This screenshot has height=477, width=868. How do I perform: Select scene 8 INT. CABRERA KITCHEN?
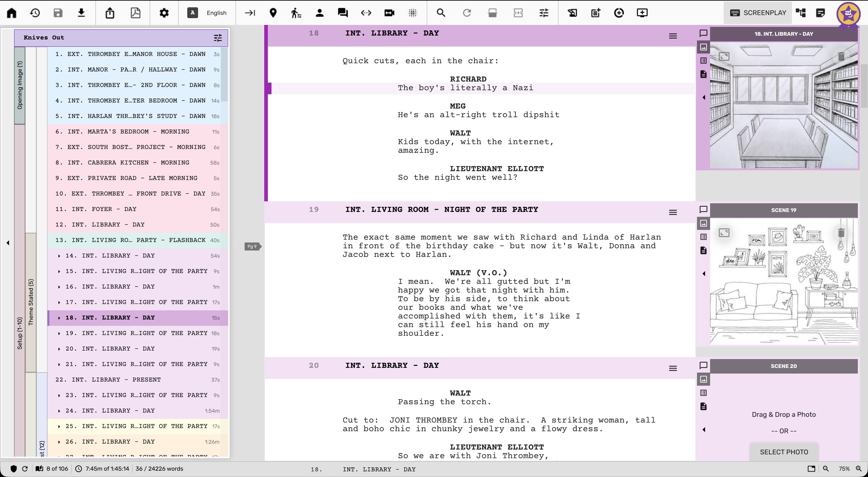[x=128, y=163]
